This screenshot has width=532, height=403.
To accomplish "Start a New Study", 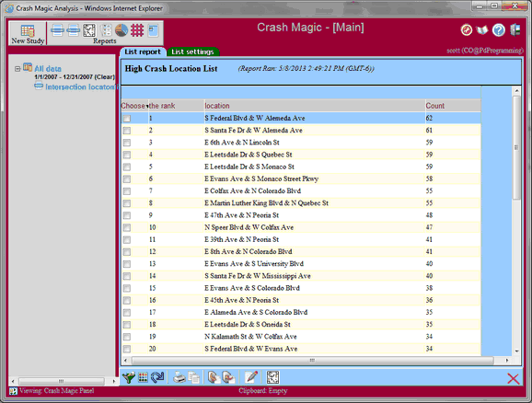I will pos(28,33).
